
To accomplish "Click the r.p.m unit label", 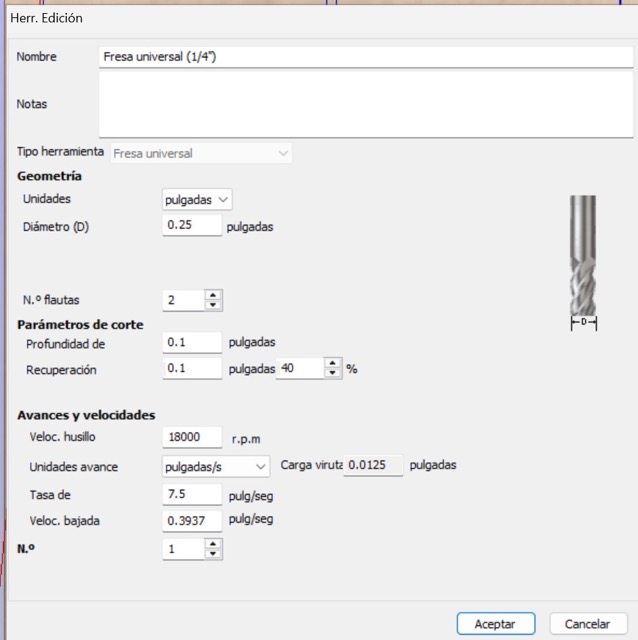I will coord(246,440).
